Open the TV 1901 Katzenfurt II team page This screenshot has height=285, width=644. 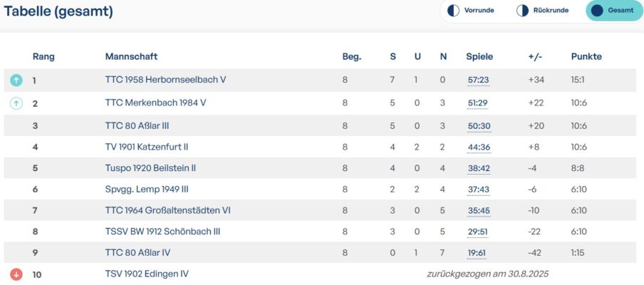click(x=147, y=147)
